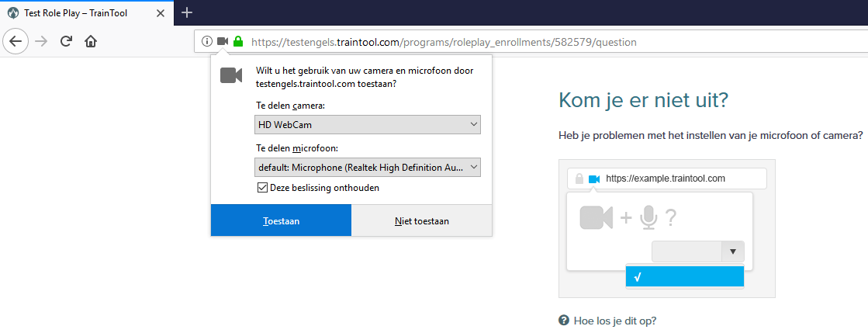Image resolution: width=868 pixels, height=333 pixels.
Task: Open the site information circle icon
Action: point(206,41)
